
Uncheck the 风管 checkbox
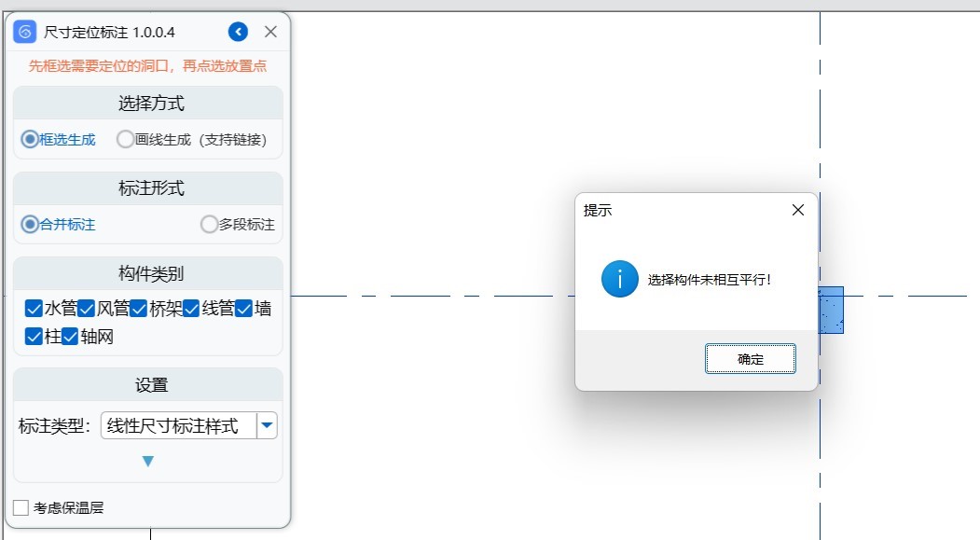[87, 309]
